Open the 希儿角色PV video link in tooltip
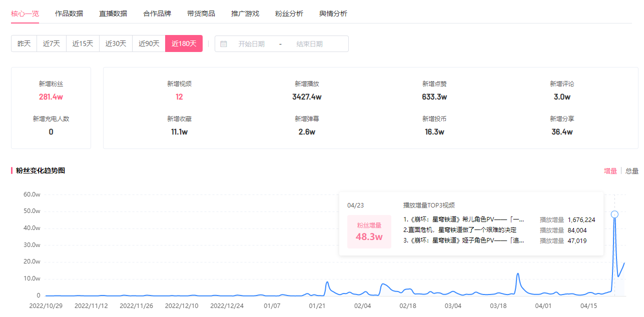The image size is (644, 317). 464,219
